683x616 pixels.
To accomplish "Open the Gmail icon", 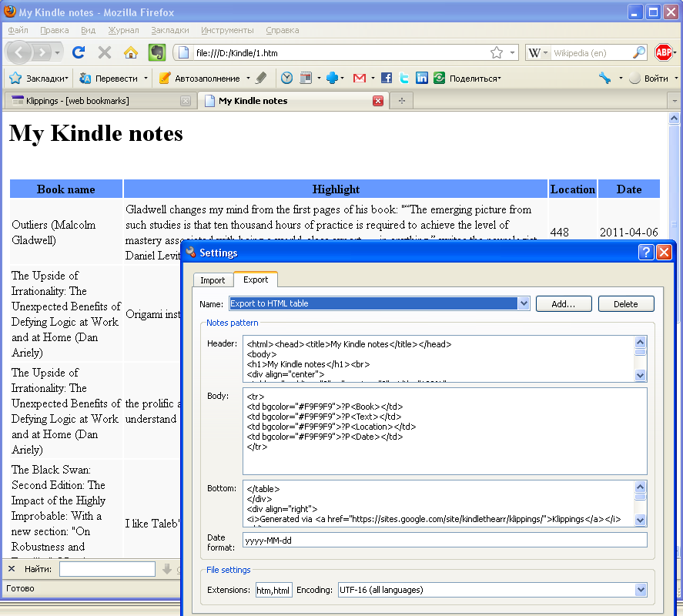I will [360, 78].
